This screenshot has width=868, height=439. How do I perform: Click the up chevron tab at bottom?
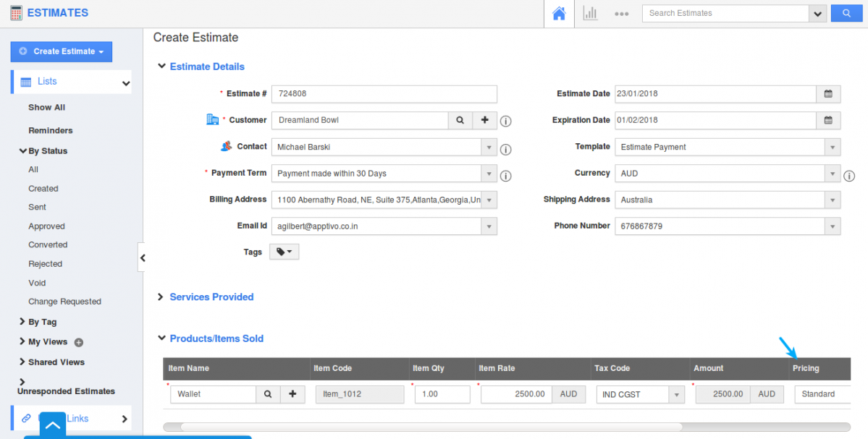(53, 426)
